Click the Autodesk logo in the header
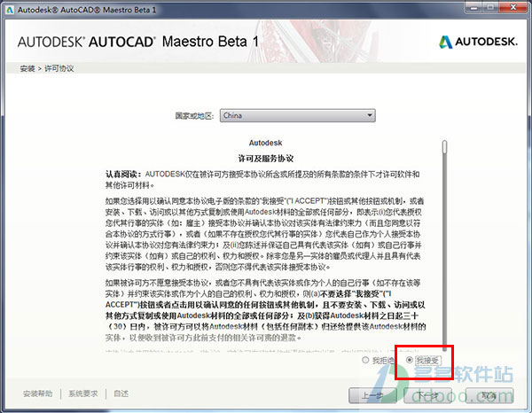This screenshot has width=532, height=413. coord(479,42)
